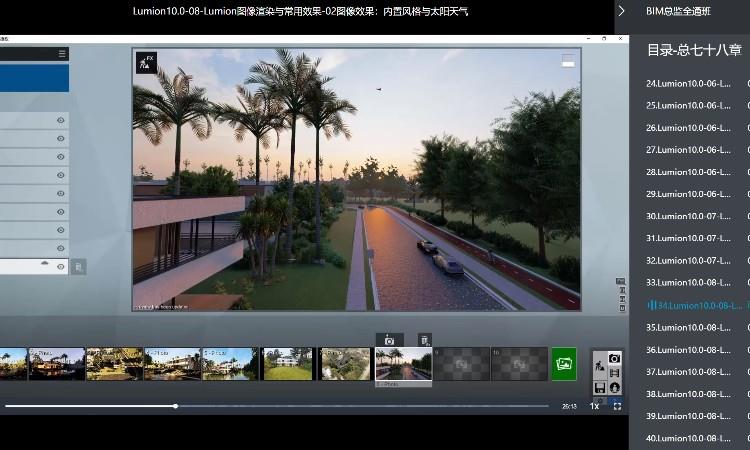Select chapter 35.Lumion10.0-08 from the list
Image resolution: width=750 pixels, height=450 pixels.
click(688, 327)
